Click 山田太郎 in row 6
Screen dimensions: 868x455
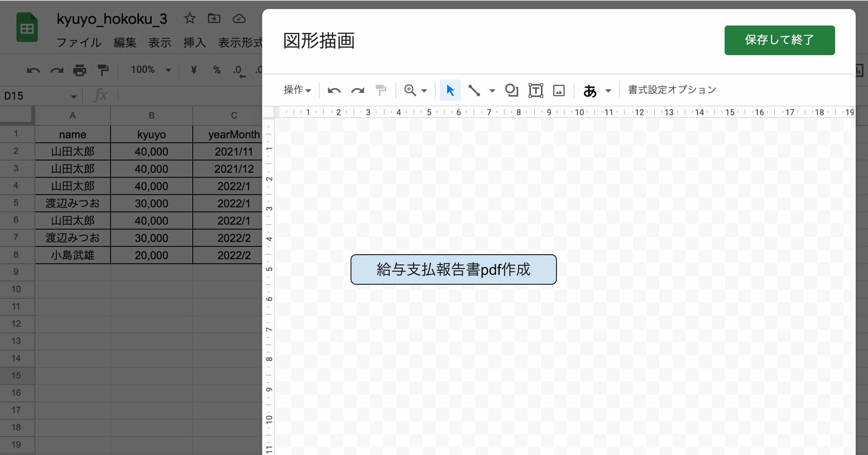click(73, 221)
